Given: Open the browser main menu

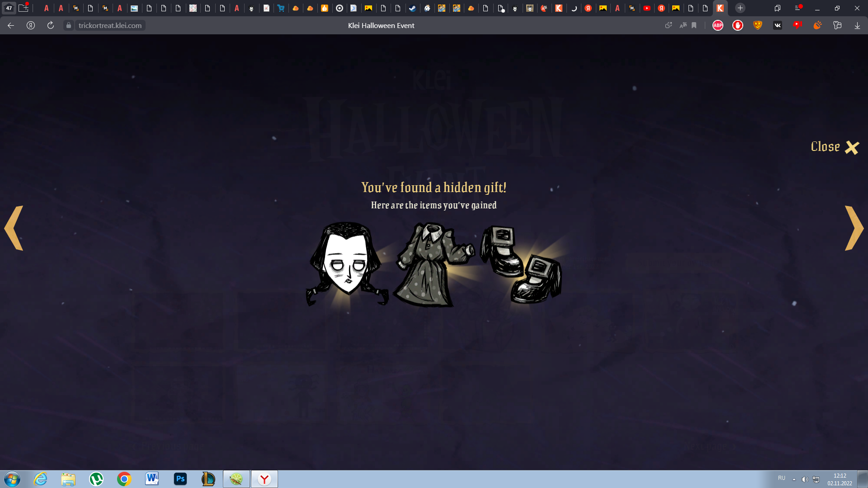Looking at the screenshot, I should [798, 8].
